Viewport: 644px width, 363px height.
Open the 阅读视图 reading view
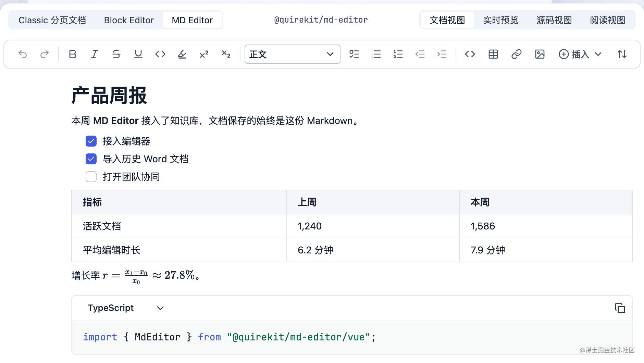coord(608,20)
